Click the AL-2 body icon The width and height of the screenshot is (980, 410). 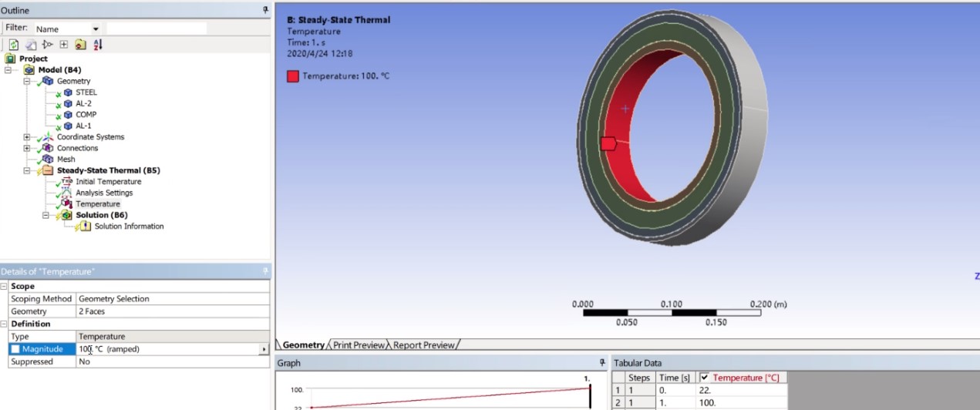tap(68, 103)
